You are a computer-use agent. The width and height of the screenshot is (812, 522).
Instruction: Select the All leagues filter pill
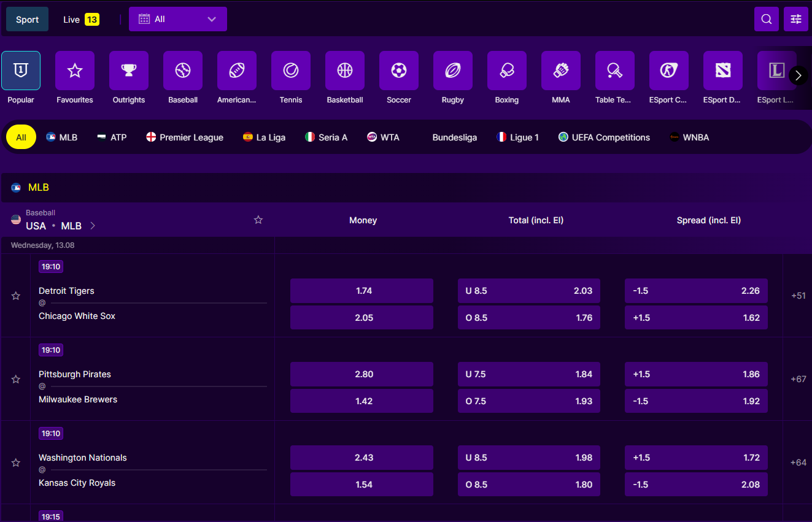click(x=21, y=137)
